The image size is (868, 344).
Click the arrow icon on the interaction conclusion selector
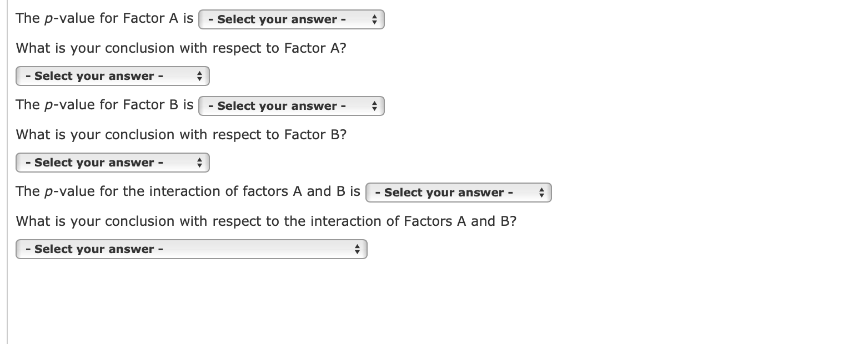(x=358, y=249)
